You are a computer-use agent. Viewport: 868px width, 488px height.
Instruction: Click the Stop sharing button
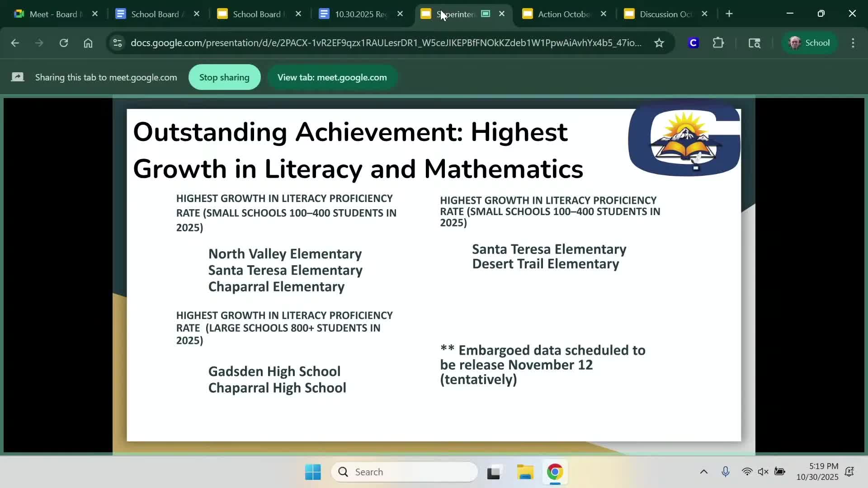(224, 77)
